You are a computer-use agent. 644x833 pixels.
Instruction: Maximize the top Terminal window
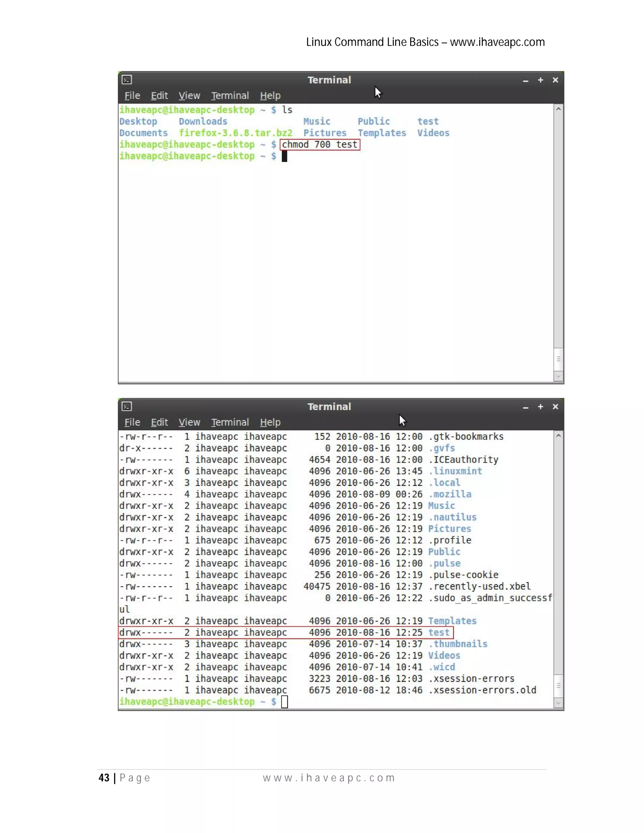(540, 80)
